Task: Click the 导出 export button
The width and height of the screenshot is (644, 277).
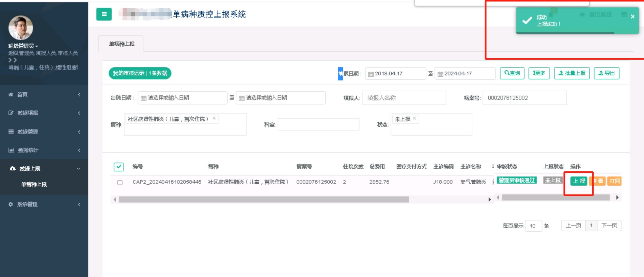Action: coord(607,73)
